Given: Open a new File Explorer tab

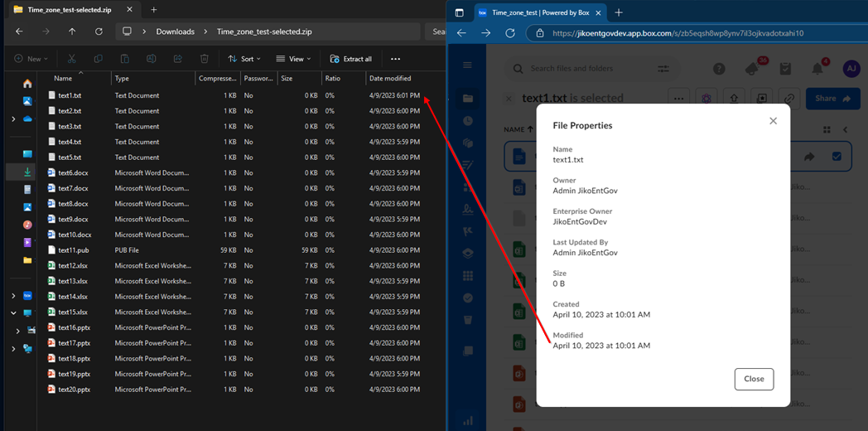Looking at the screenshot, I should coord(154,9).
